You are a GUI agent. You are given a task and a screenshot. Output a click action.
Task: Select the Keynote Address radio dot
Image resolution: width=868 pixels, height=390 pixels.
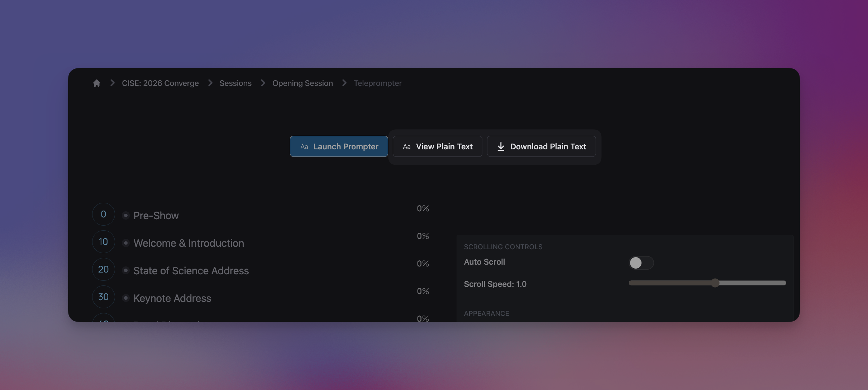tap(125, 298)
